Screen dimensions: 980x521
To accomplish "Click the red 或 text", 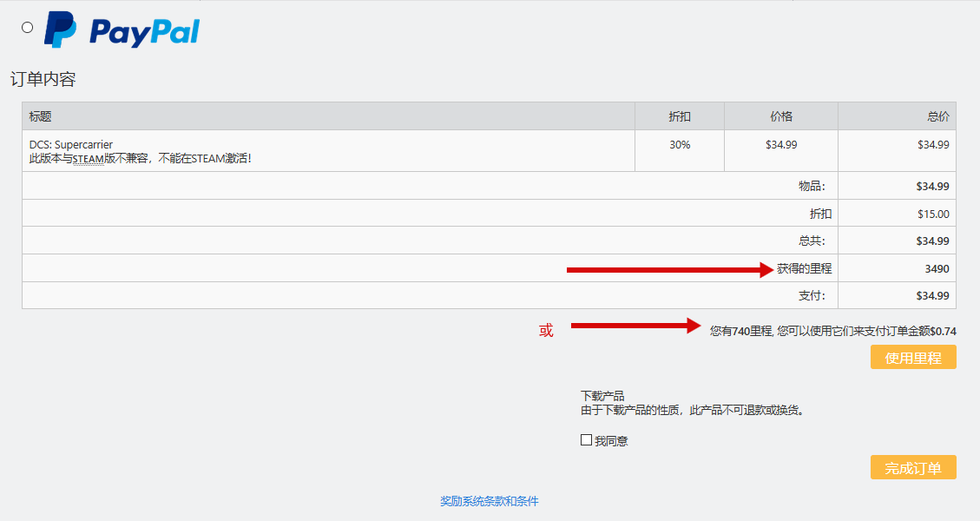I will [x=546, y=331].
